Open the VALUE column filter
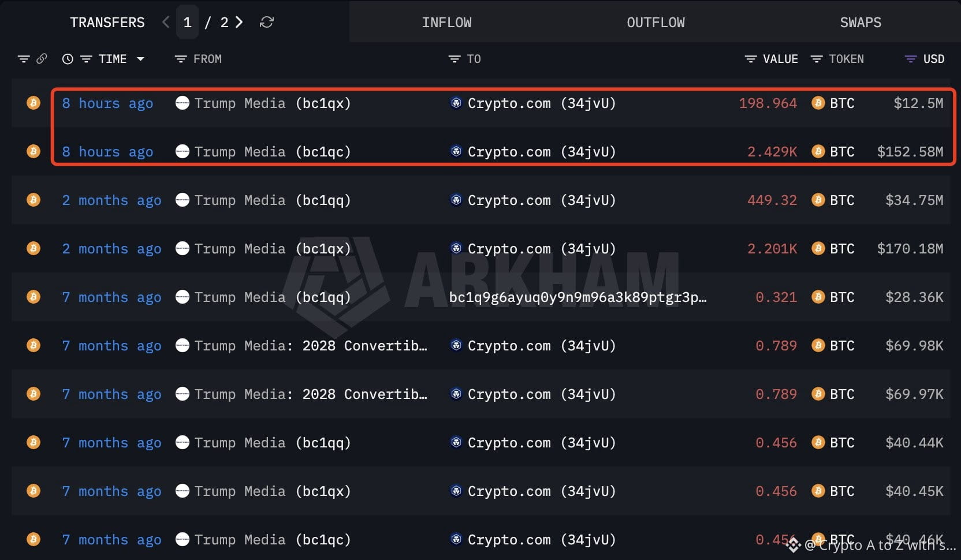Viewport: 961px width, 560px height. [751, 59]
